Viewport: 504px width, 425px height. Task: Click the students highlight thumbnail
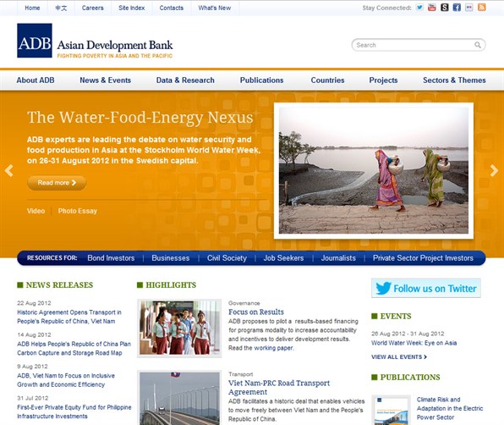click(x=179, y=328)
